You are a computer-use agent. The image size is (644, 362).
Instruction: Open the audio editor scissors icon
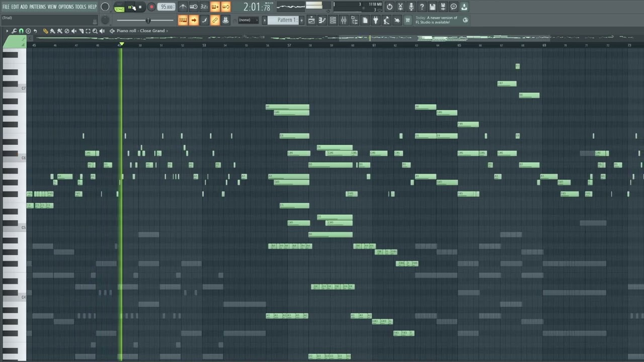pyautogui.click(x=400, y=7)
